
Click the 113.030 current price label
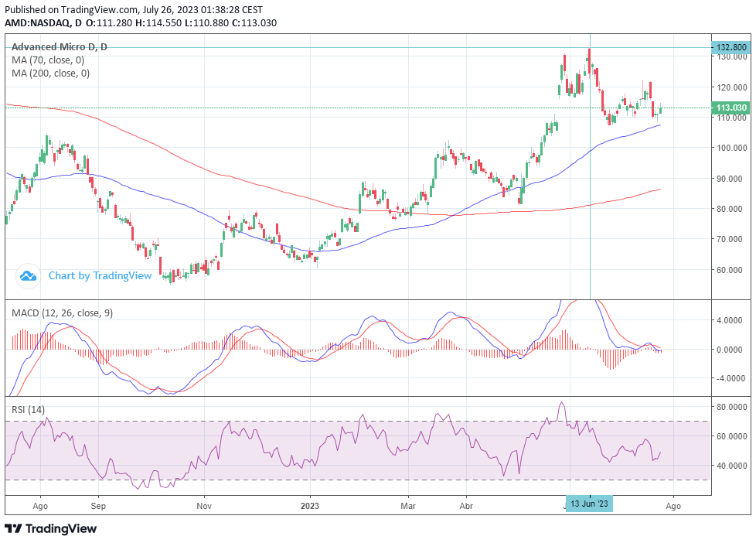[731, 108]
